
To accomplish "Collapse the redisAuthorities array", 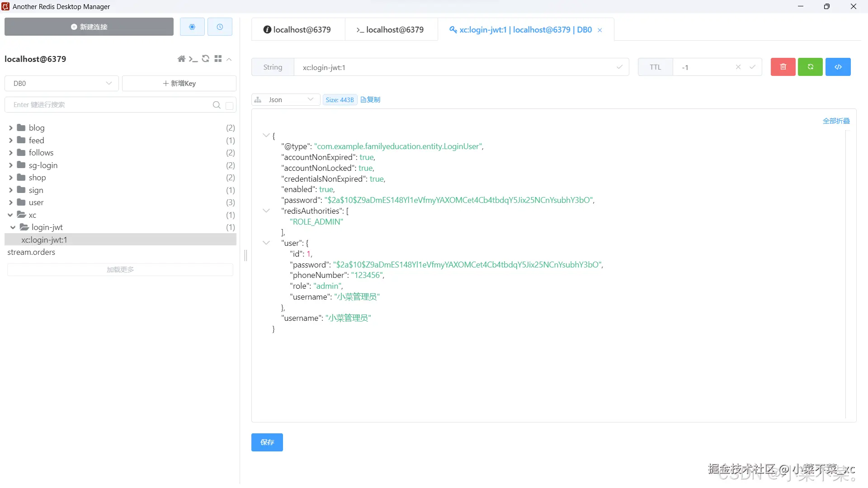I will tap(266, 211).
